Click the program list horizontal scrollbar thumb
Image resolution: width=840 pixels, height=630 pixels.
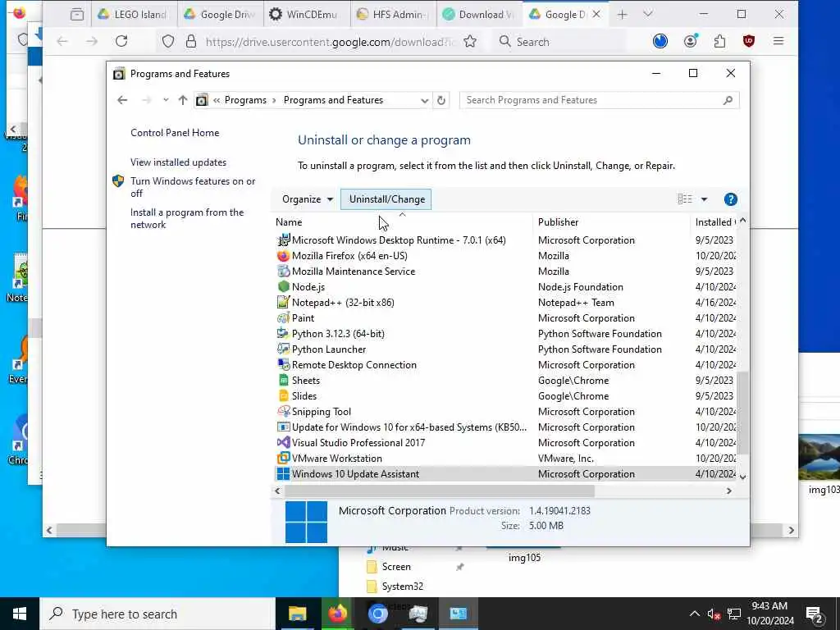[x=440, y=491]
